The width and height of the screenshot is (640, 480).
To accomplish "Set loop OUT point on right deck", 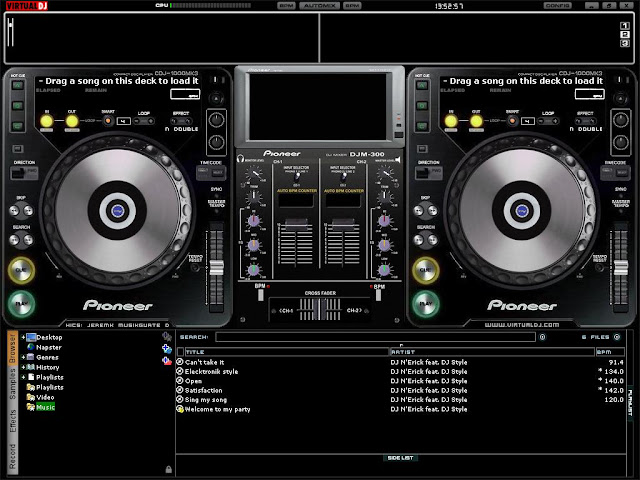I will (x=476, y=121).
